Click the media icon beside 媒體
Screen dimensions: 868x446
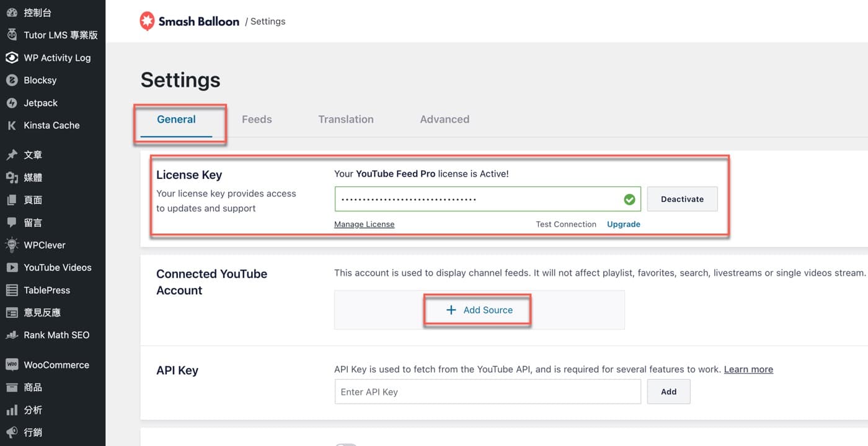pos(12,178)
